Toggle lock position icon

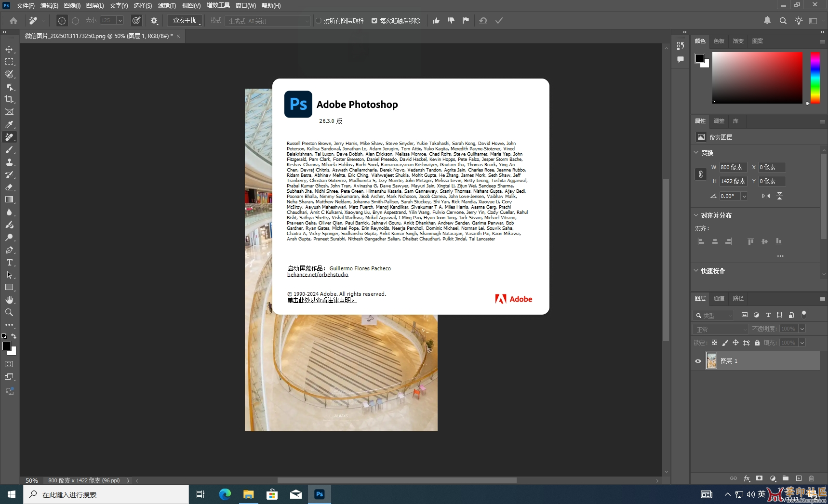point(736,343)
